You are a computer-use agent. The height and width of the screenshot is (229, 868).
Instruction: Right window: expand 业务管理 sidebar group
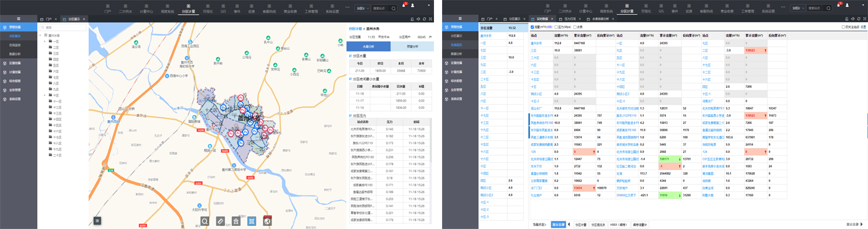460,90
